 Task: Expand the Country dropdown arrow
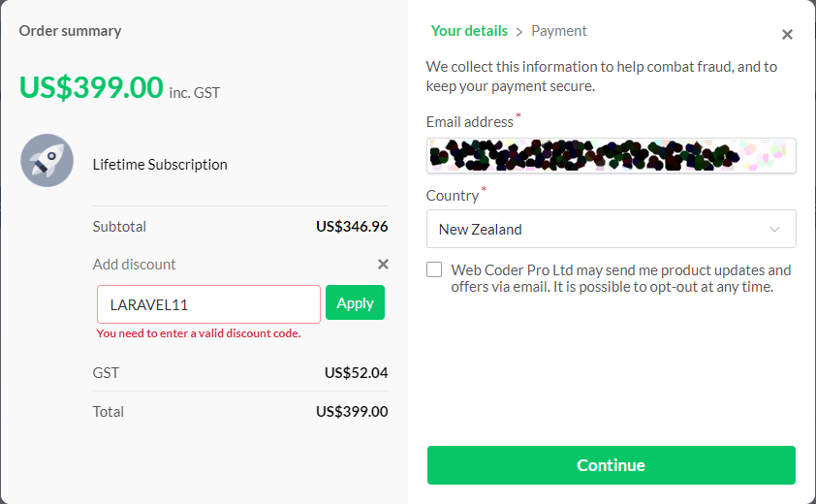(x=774, y=230)
